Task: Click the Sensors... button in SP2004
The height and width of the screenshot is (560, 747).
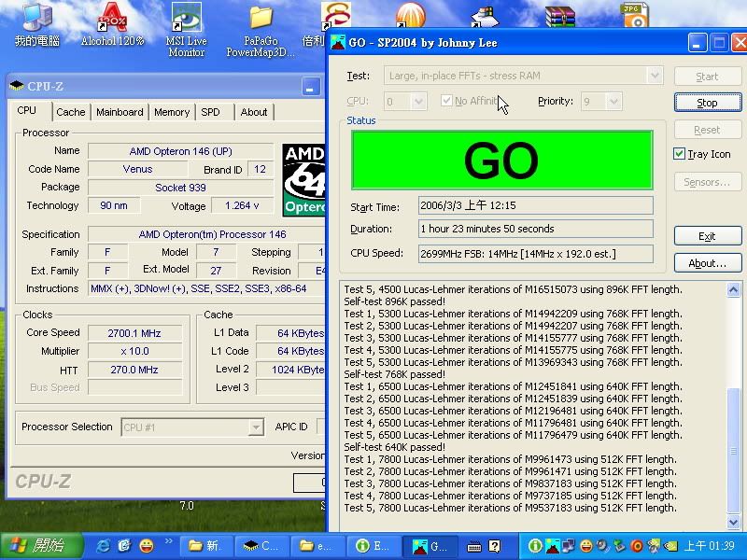Action: (708, 182)
